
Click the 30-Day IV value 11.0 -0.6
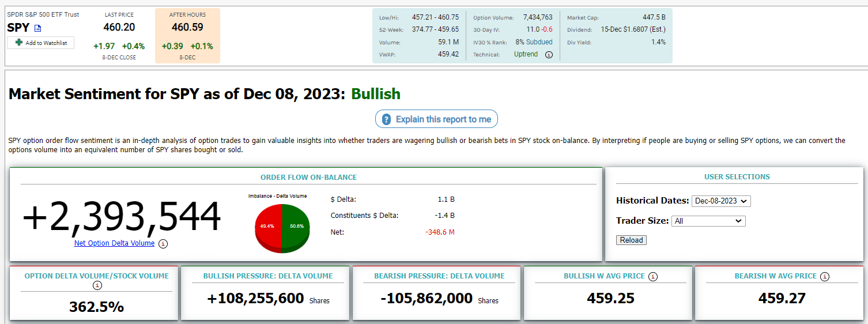[x=539, y=29]
